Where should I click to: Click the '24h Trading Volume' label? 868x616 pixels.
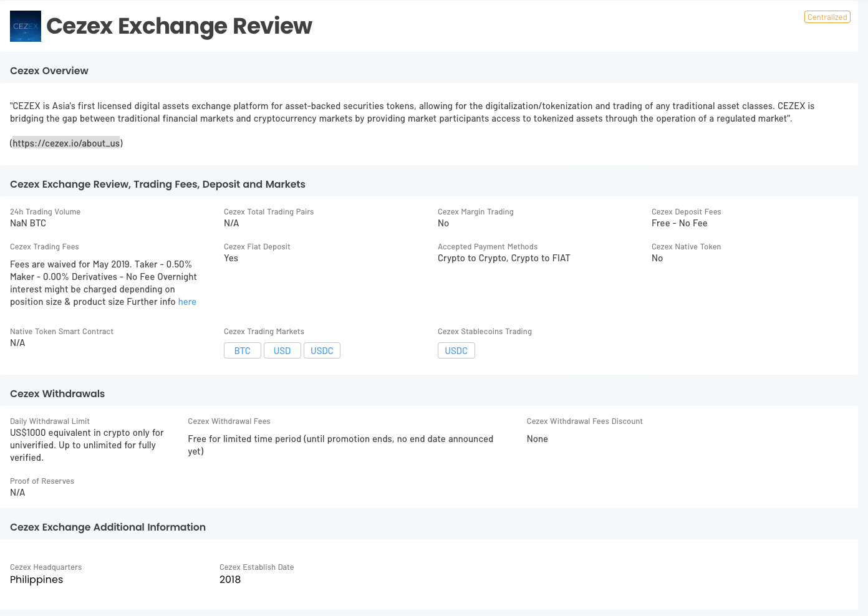coord(45,212)
